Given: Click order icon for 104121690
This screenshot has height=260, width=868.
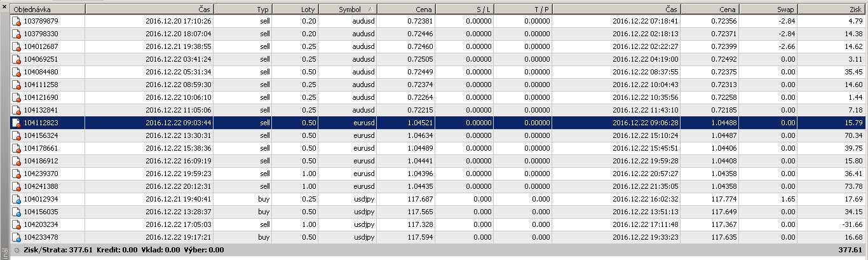Looking at the screenshot, I should point(17,97).
